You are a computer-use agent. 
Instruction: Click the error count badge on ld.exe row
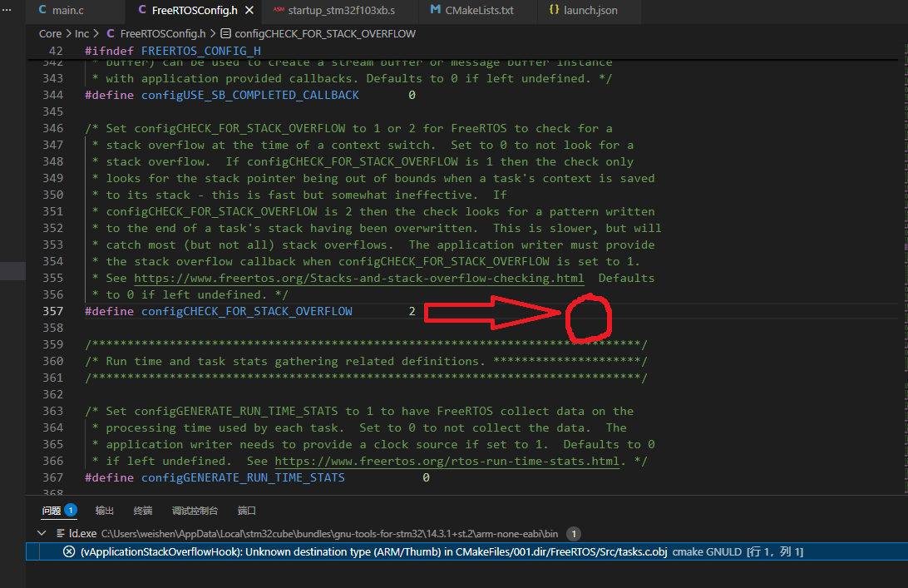573,534
